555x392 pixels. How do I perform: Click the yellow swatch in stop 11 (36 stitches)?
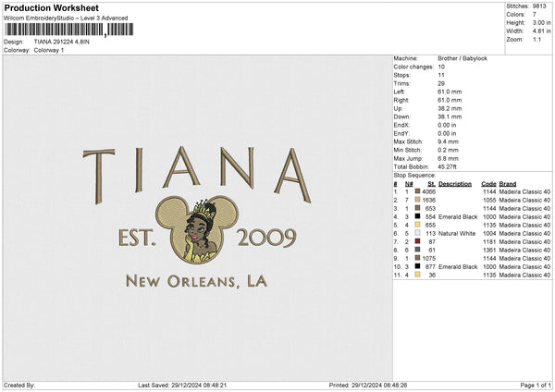click(418, 275)
